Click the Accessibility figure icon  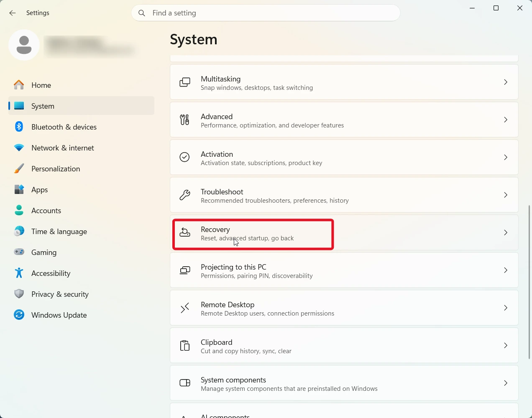19,273
